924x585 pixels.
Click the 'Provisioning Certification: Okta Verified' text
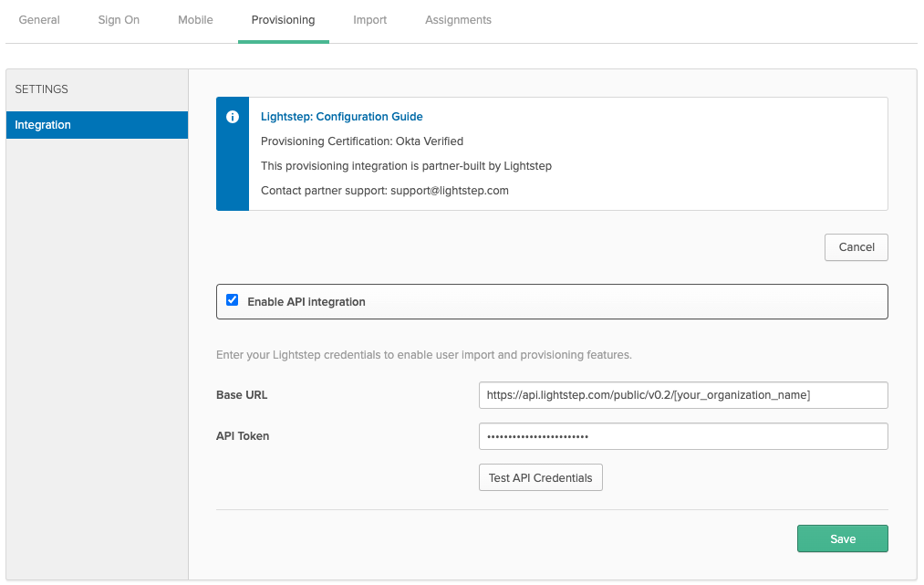(362, 141)
